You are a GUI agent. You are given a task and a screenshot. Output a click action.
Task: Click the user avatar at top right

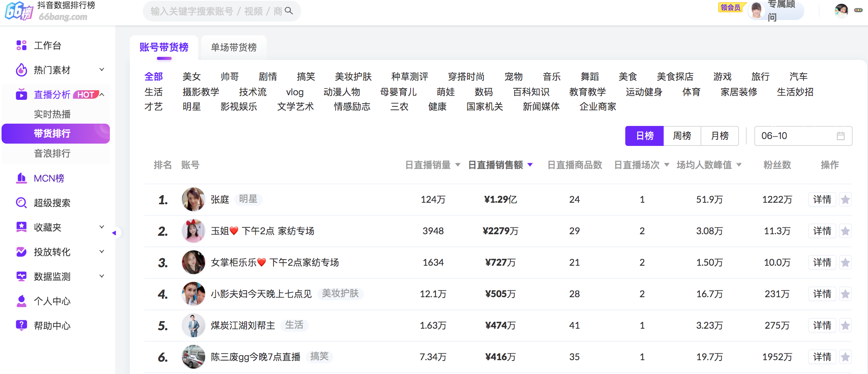coord(841,10)
